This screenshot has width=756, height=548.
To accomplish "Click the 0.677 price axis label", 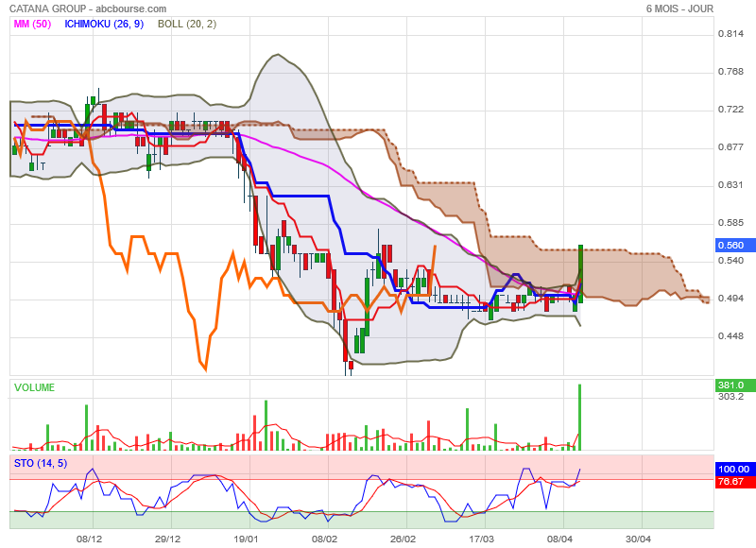I will tap(730, 147).
